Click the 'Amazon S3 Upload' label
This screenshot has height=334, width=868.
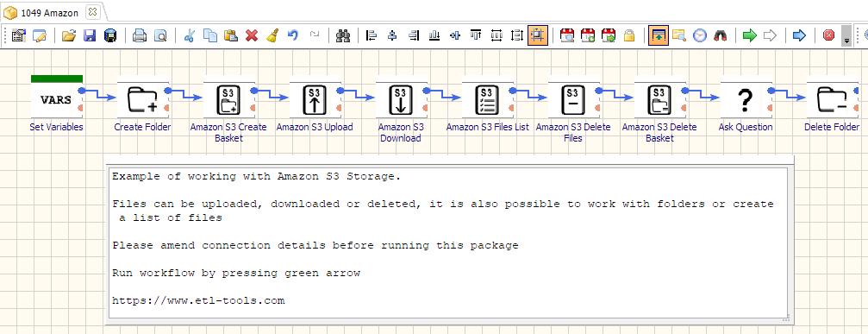pyautogui.click(x=315, y=127)
